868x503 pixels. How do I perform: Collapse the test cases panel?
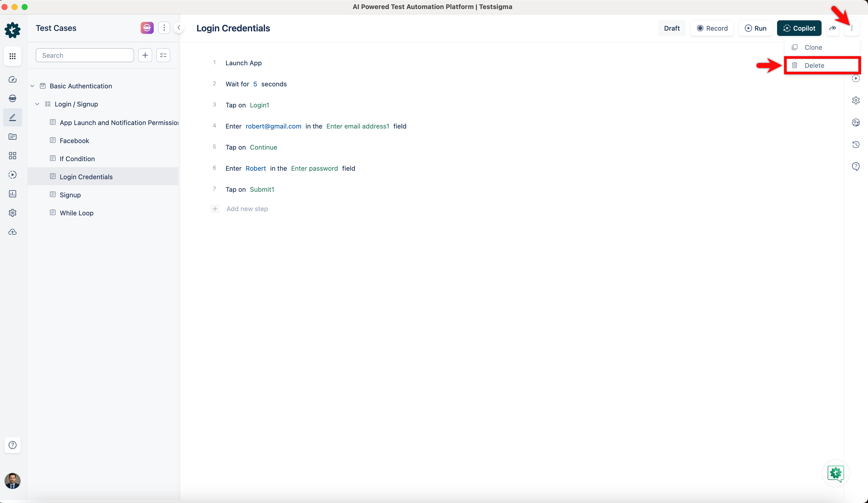coord(179,28)
